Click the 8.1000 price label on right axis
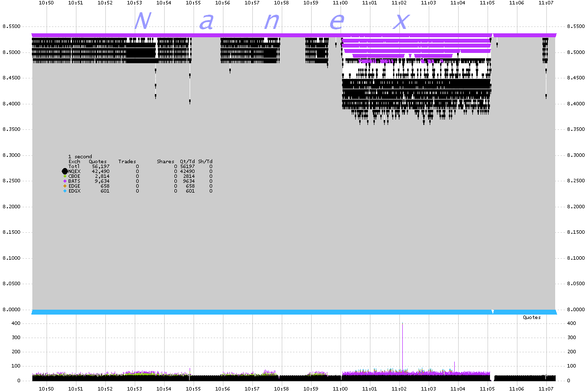The image size is (588, 392). pos(575,258)
